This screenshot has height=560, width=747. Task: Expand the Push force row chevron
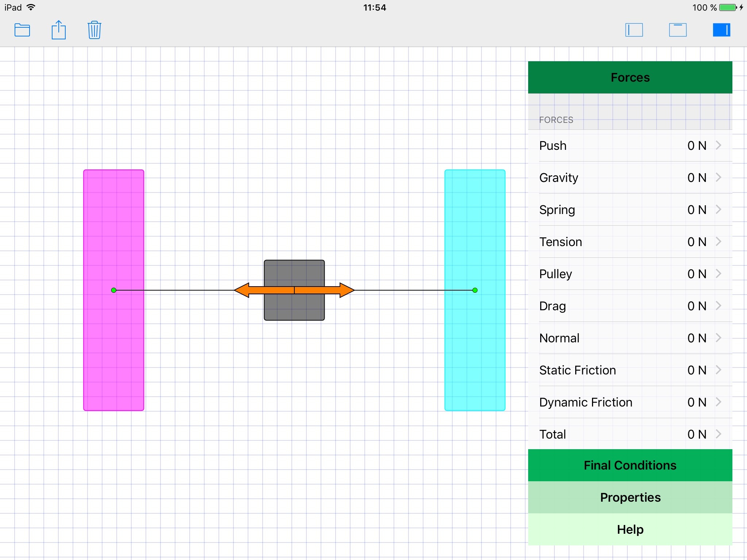[718, 145]
